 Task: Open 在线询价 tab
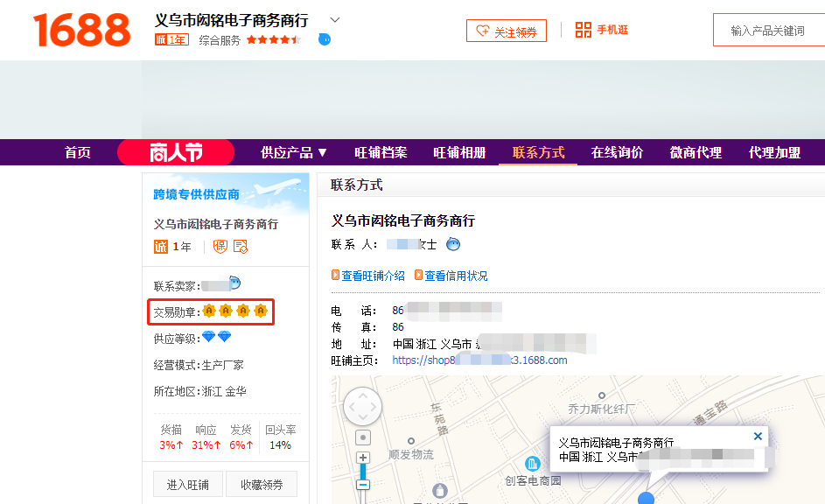point(617,152)
